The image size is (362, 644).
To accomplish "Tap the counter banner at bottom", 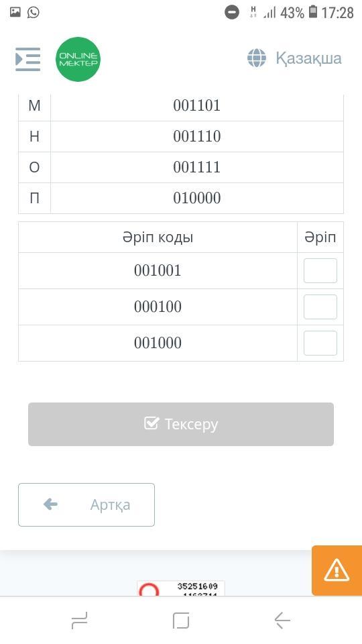I will click(x=181, y=588).
